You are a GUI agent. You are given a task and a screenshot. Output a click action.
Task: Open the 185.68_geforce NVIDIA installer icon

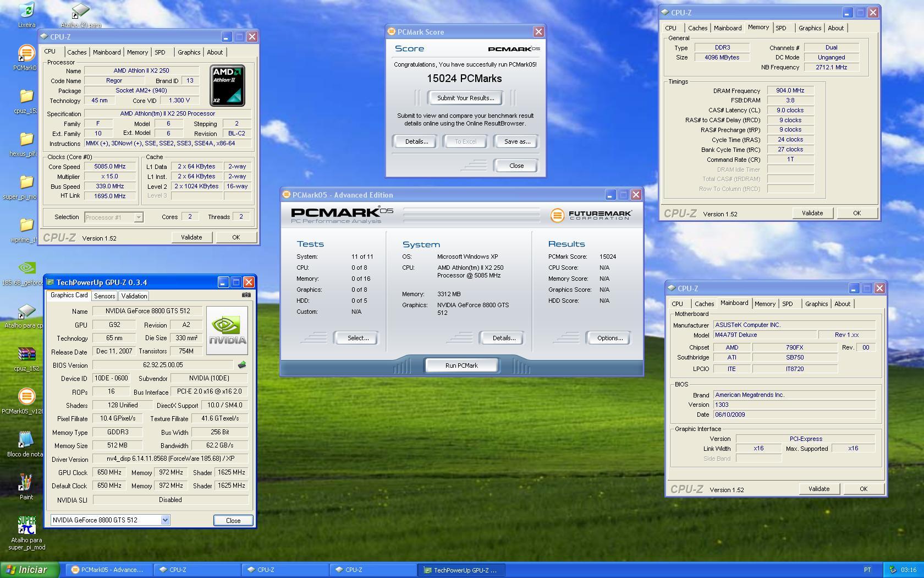point(26,268)
